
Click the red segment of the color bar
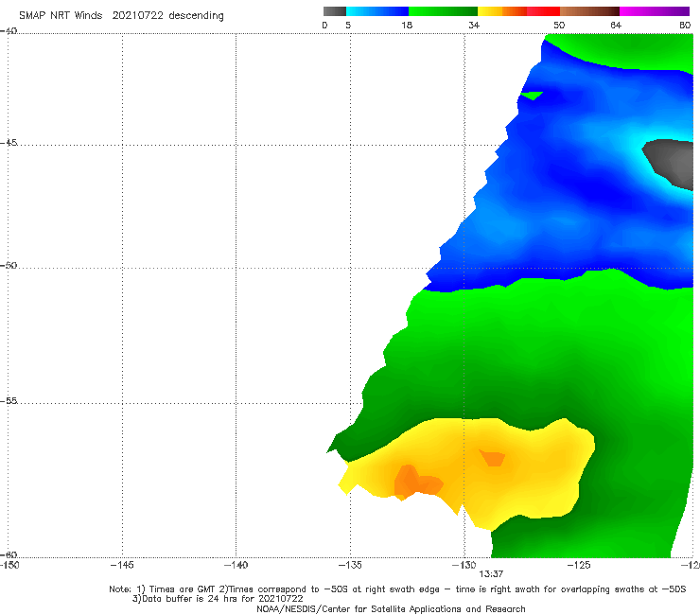coord(543,11)
